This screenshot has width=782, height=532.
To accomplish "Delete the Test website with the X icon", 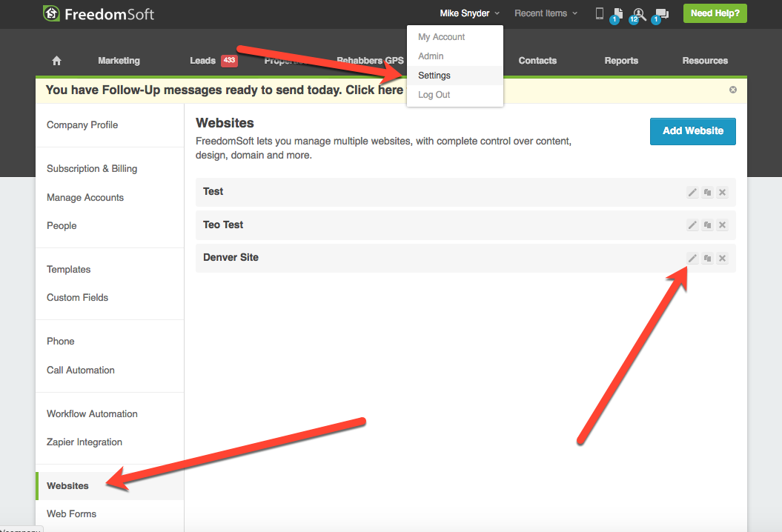I will (723, 192).
